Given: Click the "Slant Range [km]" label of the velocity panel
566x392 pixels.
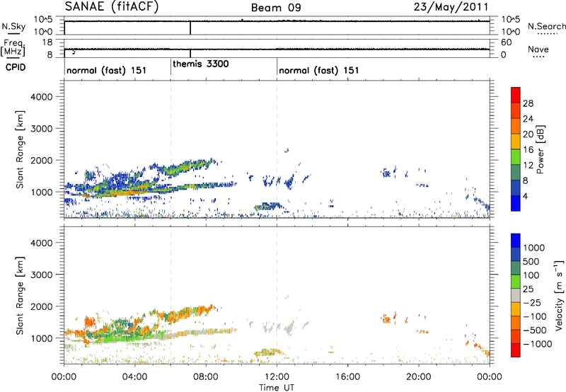Looking at the screenshot, I should click(x=20, y=296).
